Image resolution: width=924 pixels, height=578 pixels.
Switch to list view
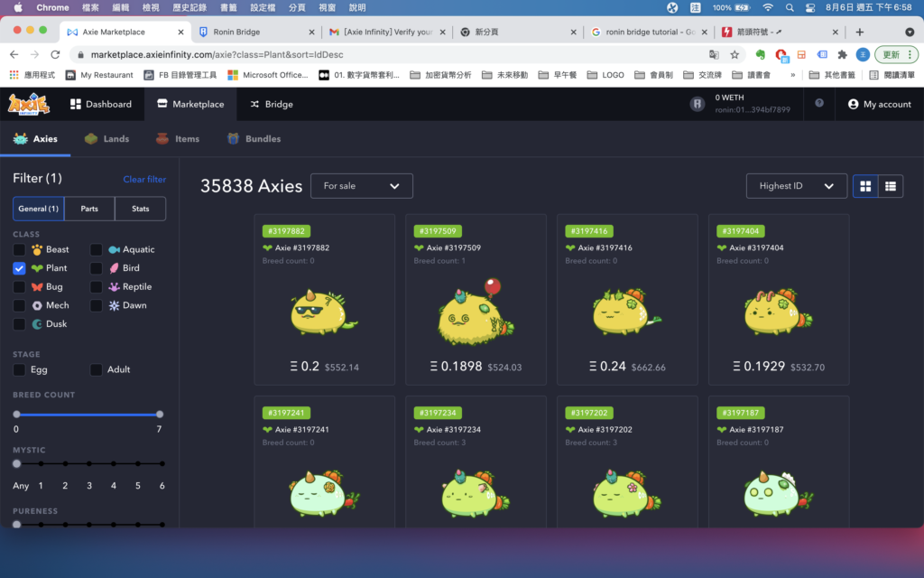coord(891,186)
